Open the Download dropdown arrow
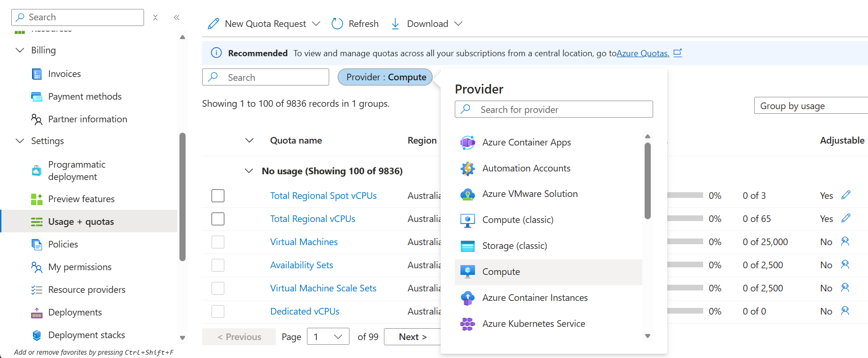 [458, 24]
